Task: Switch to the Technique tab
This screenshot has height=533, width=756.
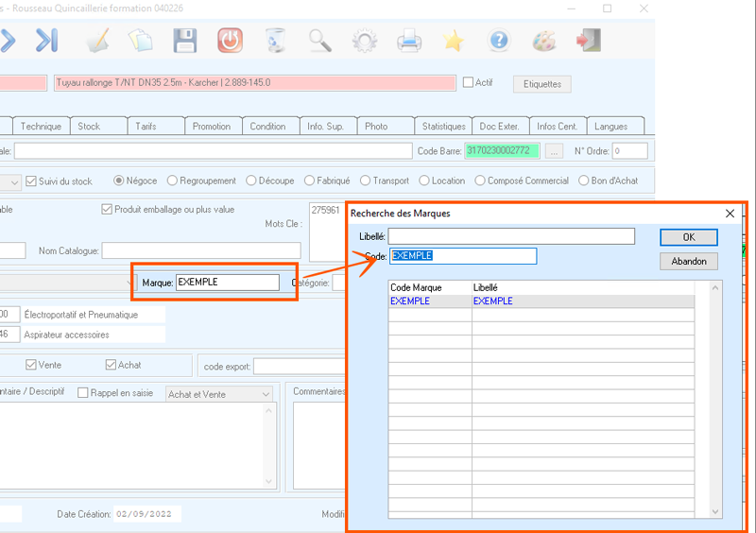Action: (x=41, y=127)
